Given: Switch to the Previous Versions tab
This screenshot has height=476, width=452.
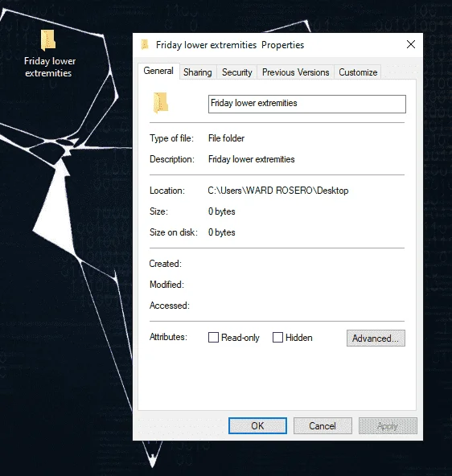Looking at the screenshot, I should 295,72.
